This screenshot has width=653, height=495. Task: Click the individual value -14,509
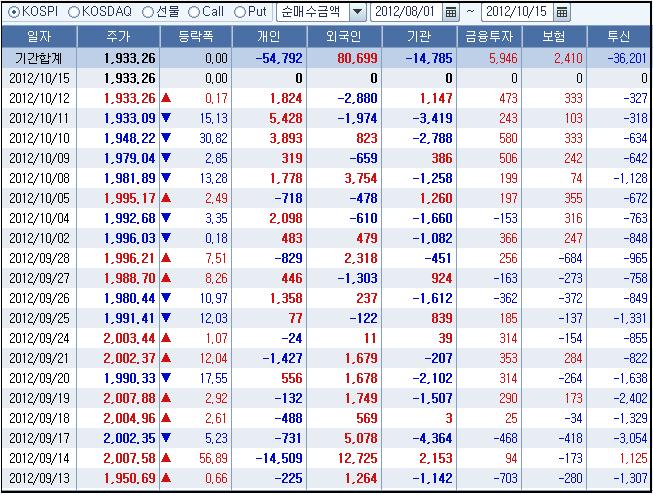pos(279,458)
